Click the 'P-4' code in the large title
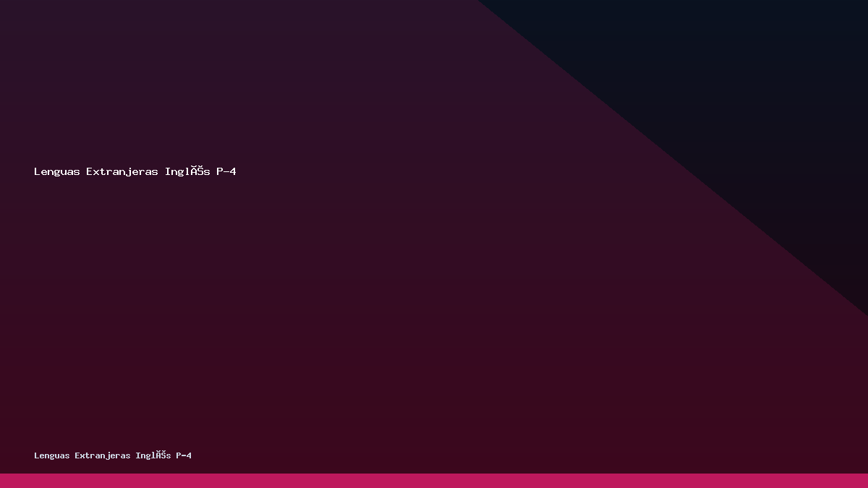 (x=226, y=171)
